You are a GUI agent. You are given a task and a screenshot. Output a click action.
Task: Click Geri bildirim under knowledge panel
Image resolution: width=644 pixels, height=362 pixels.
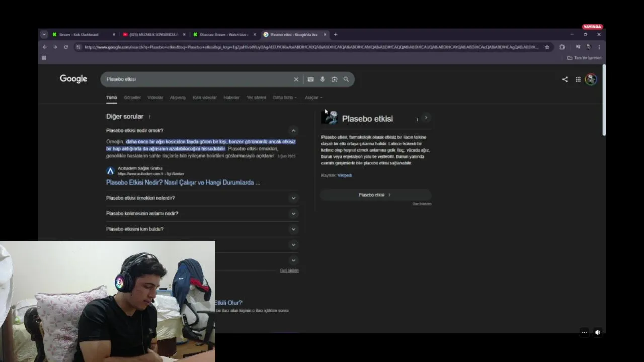tap(422, 204)
